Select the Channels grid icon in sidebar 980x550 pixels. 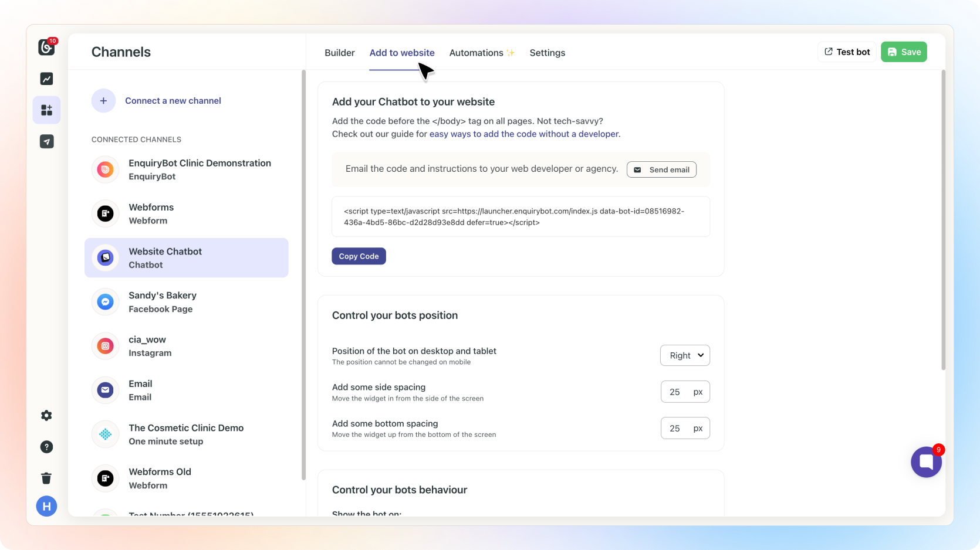tap(46, 110)
